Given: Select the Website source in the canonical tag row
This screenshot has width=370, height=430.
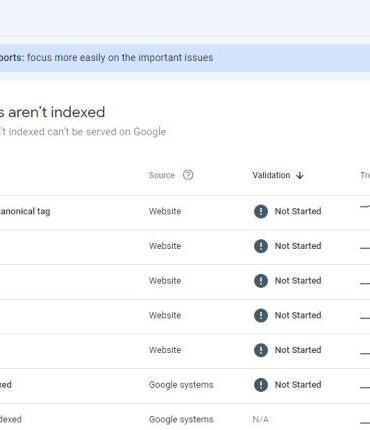Looking at the screenshot, I should pos(165,211).
